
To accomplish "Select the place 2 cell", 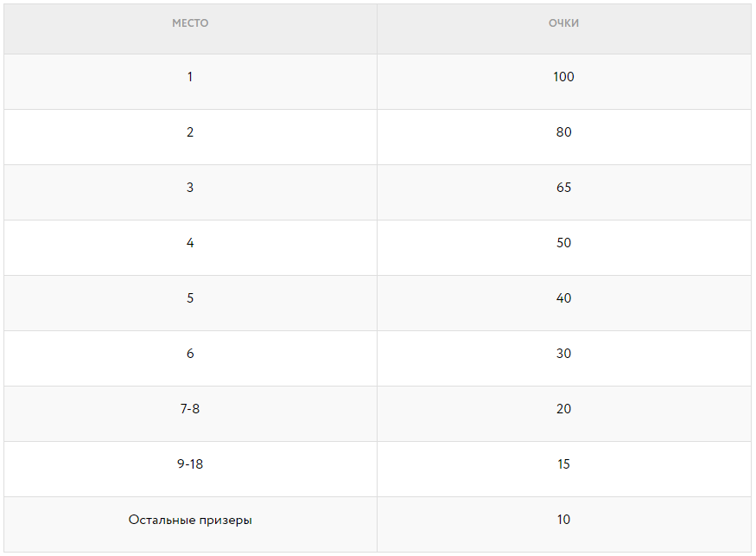I will [x=190, y=132].
